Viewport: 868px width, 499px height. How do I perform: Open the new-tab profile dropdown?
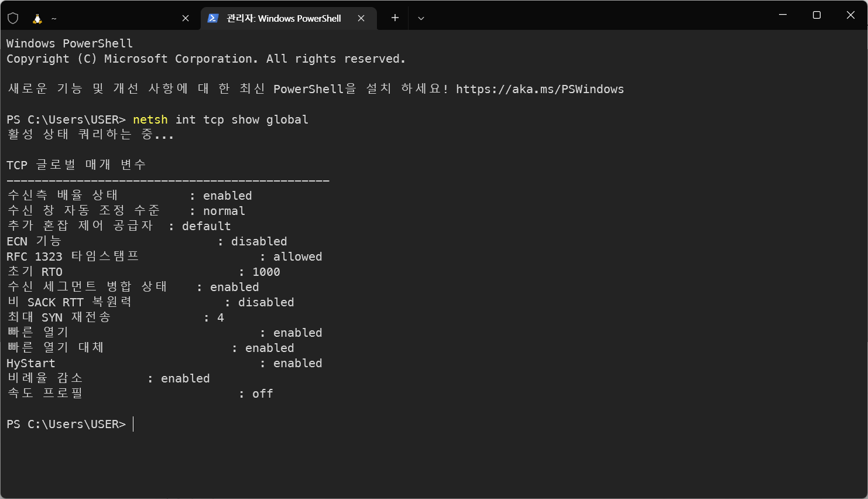tap(421, 18)
